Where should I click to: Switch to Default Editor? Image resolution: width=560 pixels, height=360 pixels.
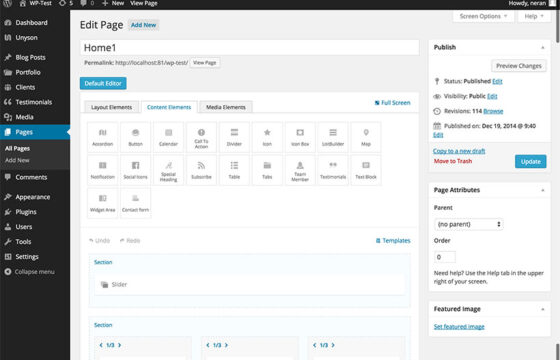[103, 83]
